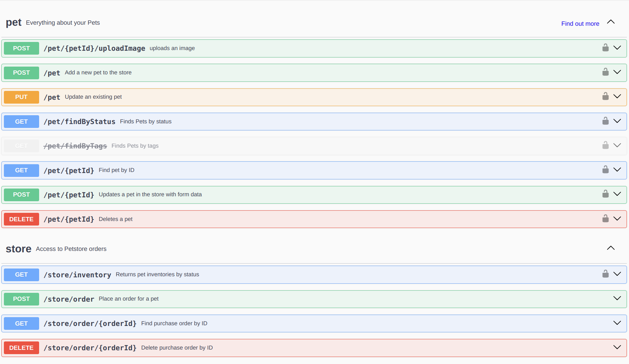Click POST badge for Updates a pet in store
Screen dimensions: 629x364
pos(21,195)
